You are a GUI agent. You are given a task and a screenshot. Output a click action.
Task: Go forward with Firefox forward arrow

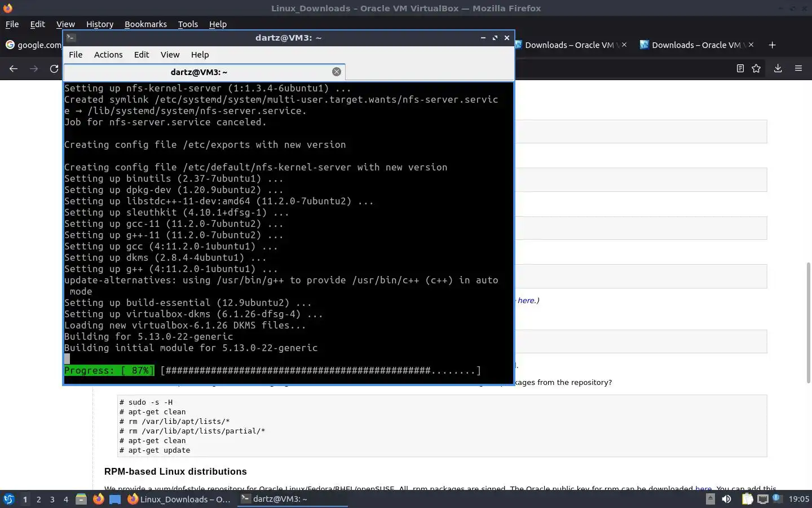34,68
